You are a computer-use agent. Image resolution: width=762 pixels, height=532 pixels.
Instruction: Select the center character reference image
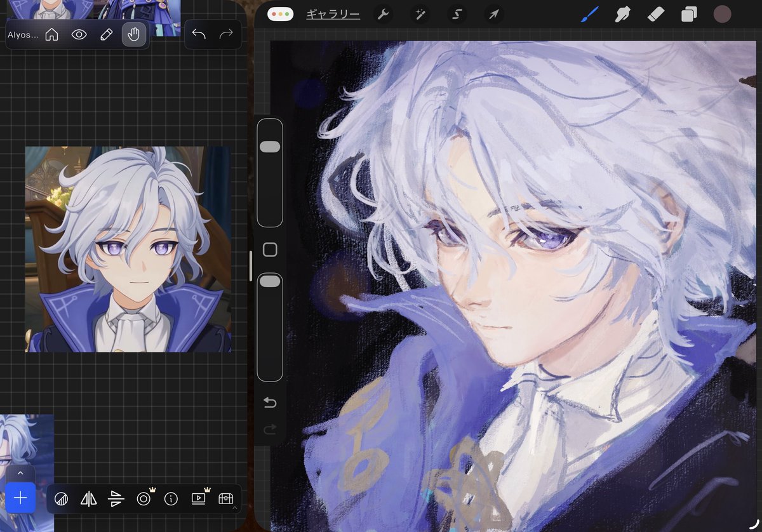tap(128, 249)
